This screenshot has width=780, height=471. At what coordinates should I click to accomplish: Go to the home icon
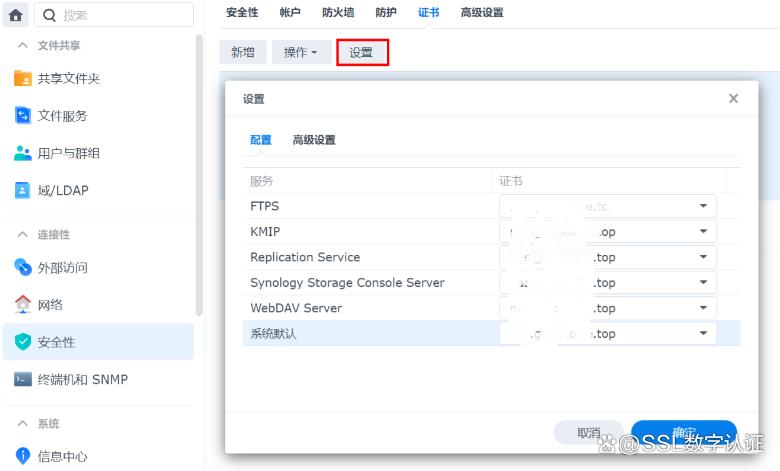click(15, 15)
